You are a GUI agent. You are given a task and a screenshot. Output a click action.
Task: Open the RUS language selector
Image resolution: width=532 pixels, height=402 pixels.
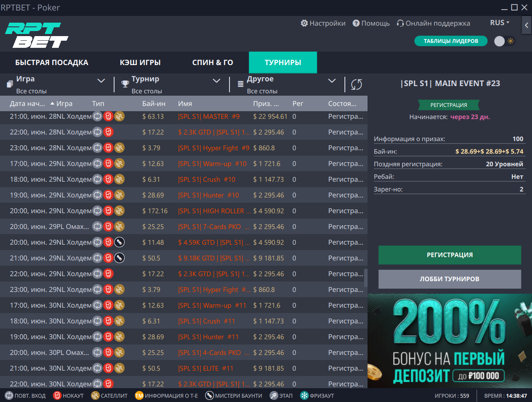pos(499,22)
